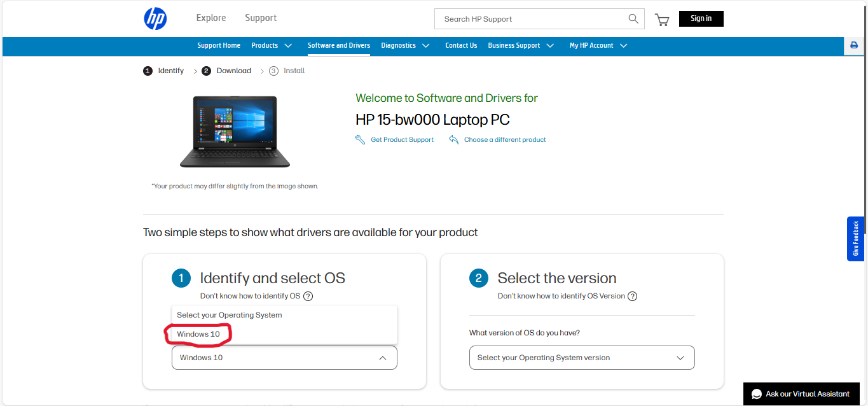The height and width of the screenshot is (406, 868).
Task: Click the search magnifier icon
Action: click(633, 19)
